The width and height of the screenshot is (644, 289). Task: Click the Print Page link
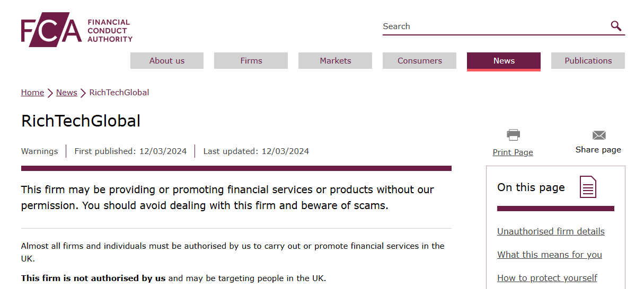coord(513,152)
